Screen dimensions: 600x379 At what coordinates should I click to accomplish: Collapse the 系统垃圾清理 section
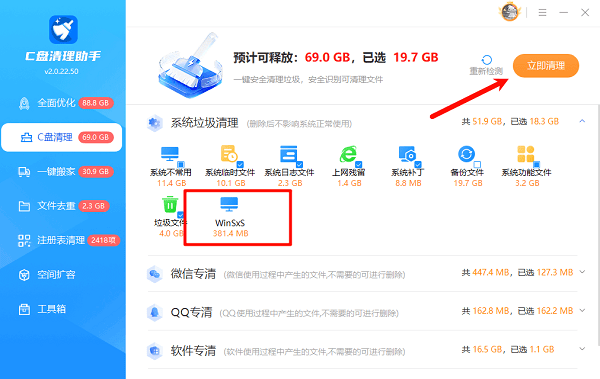(x=582, y=121)
